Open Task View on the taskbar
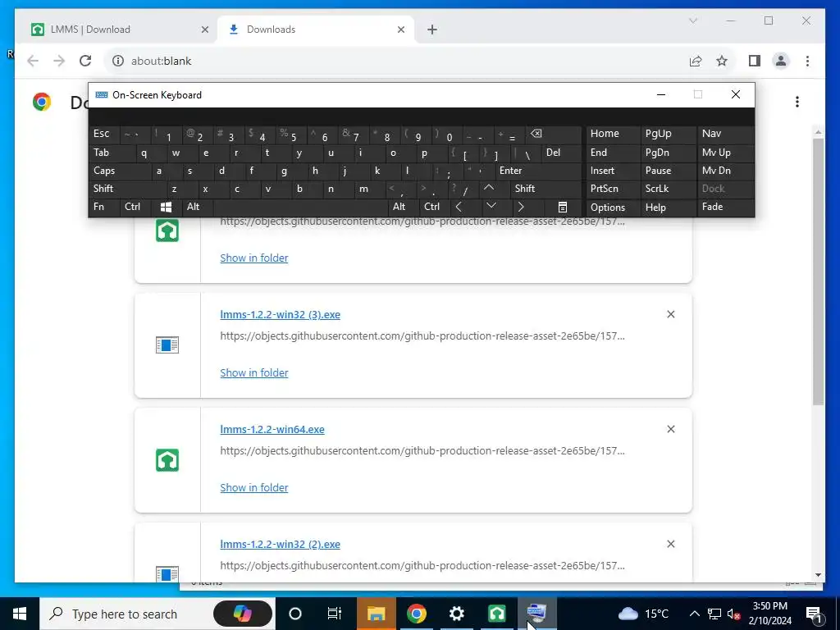 click(x=335, y=614)
